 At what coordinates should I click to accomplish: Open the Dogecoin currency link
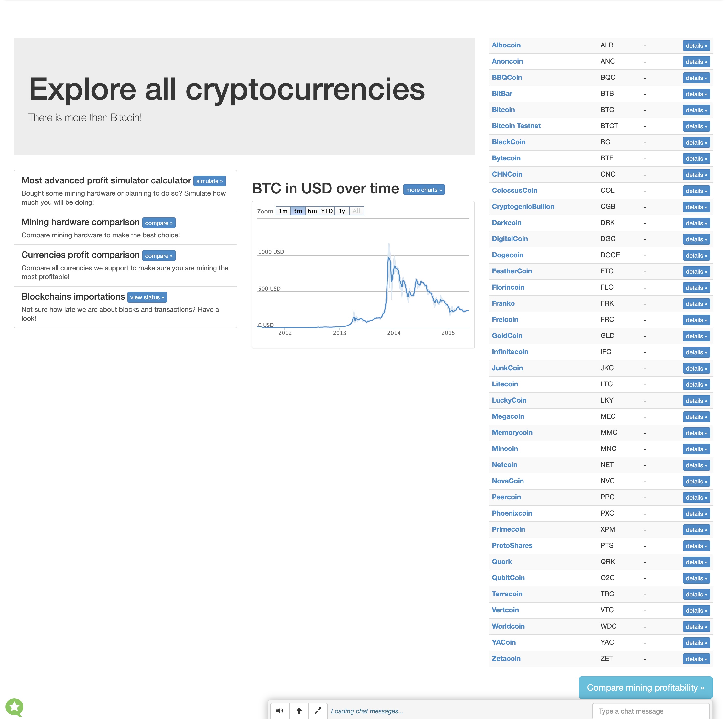507,255
